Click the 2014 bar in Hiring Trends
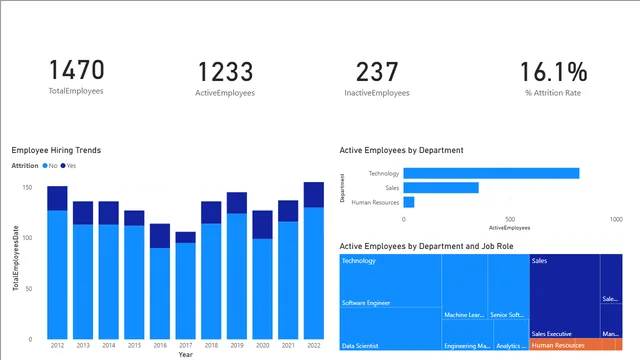 tap(109, 270)
